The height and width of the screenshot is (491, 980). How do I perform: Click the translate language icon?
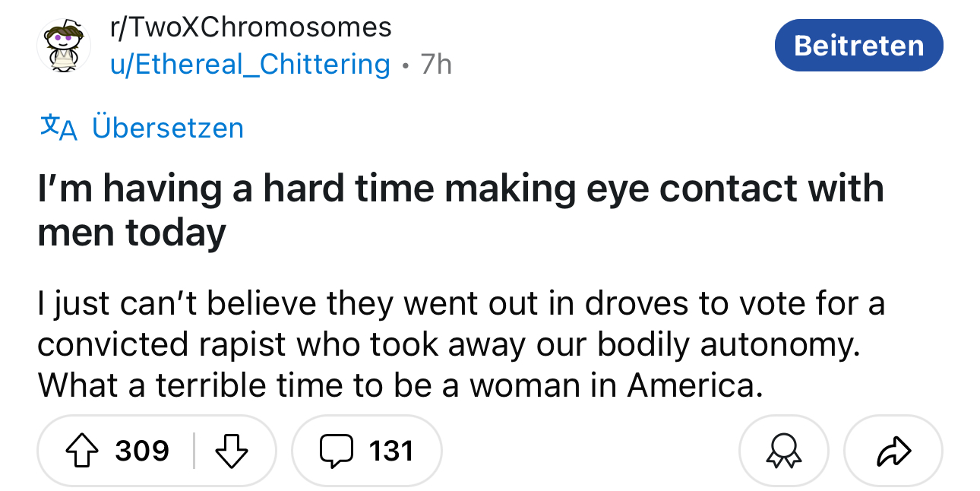coord(58,127)
